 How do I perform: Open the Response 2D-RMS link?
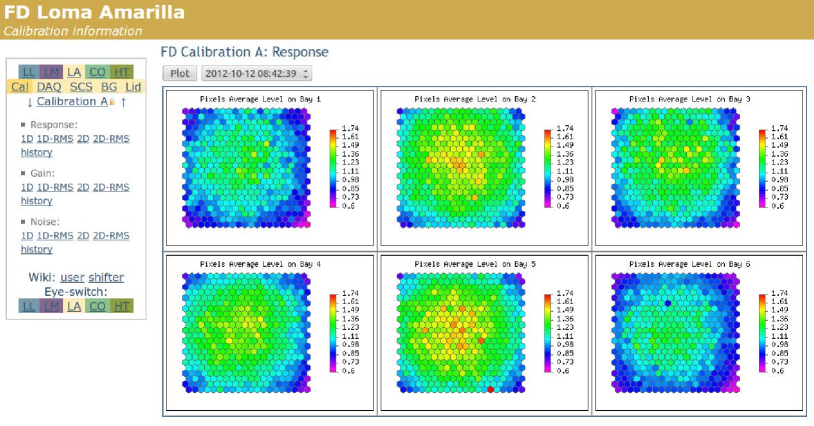pyautogui.click(x=112, y=139)
